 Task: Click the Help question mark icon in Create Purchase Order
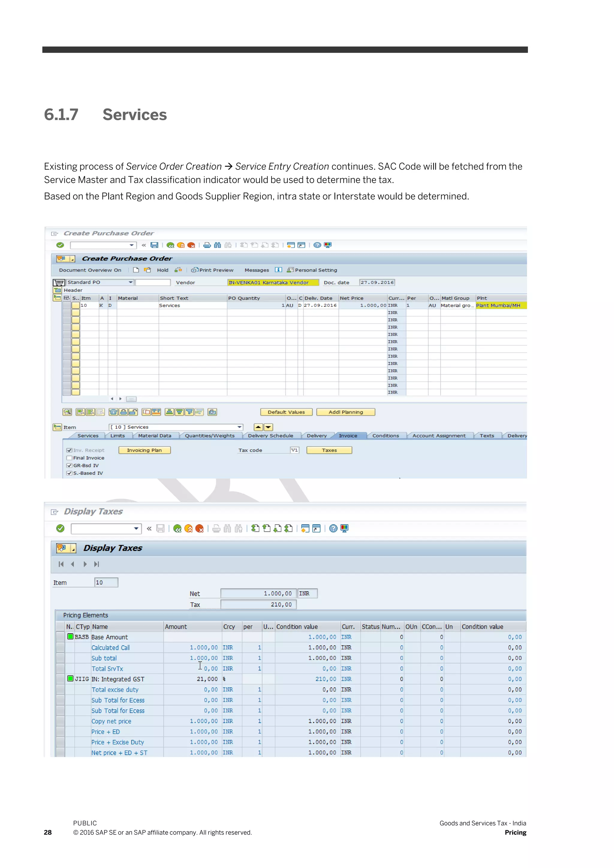tap(317, 245)
